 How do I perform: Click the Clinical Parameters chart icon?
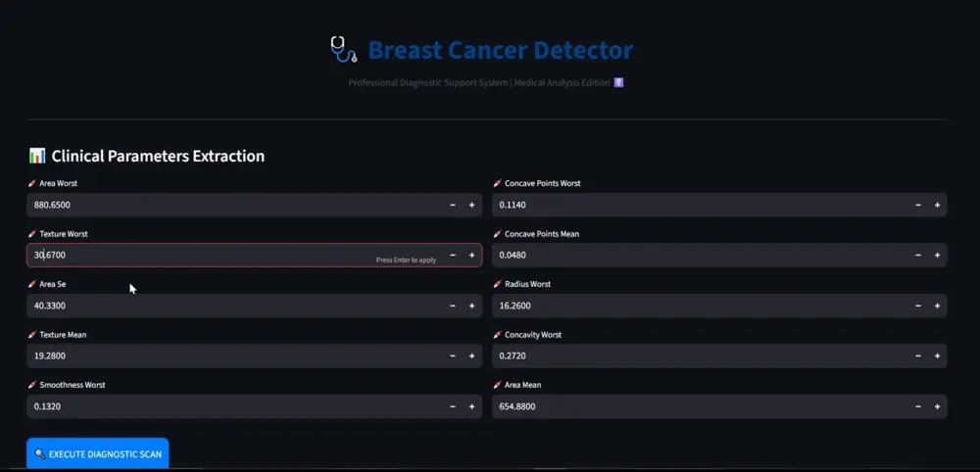pyautogui.click(x=37, y=156)
